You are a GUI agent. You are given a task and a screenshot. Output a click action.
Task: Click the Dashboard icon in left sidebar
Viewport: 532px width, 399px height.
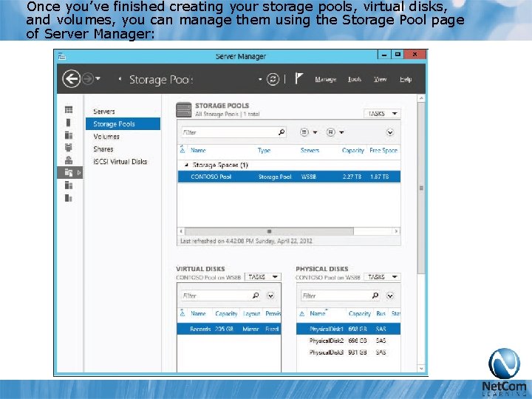(69, 109)
